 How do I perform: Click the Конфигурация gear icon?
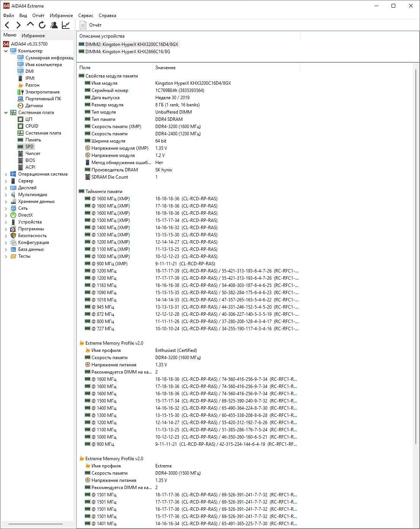tap(13, 242)
